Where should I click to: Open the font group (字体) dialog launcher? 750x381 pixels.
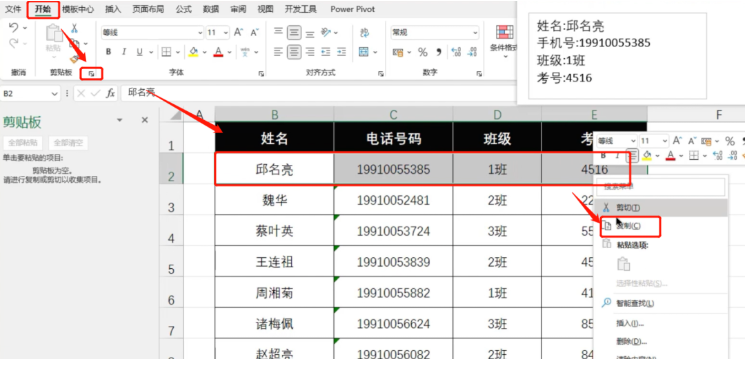click(x=261, y=74)
